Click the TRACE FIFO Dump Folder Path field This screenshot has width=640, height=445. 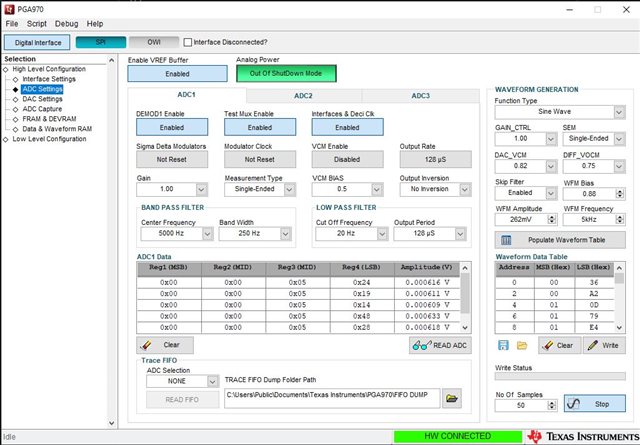pos(332,398)
